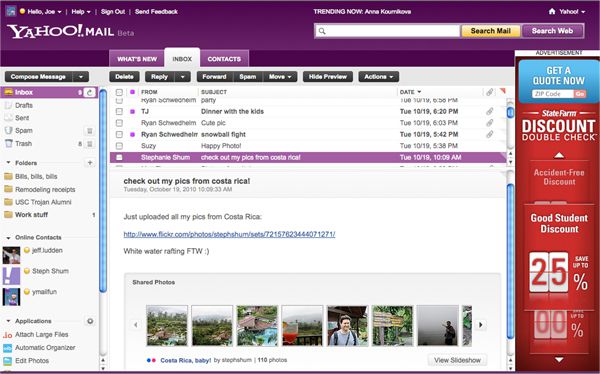
Task: Open the Actions dropdown
Action: 379,77
